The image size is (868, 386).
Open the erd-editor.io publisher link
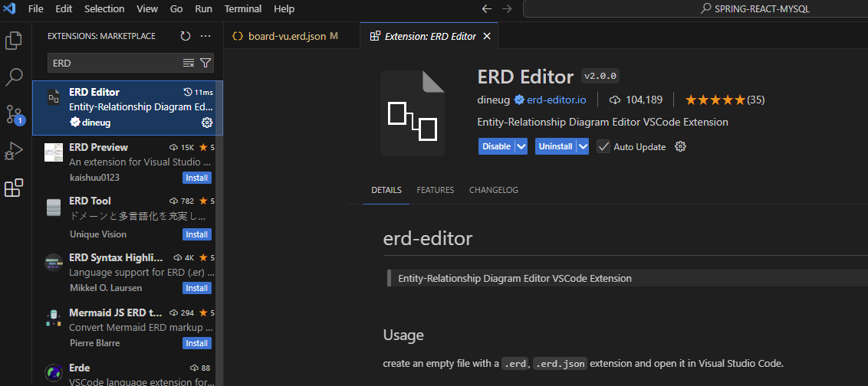point(557,100)
